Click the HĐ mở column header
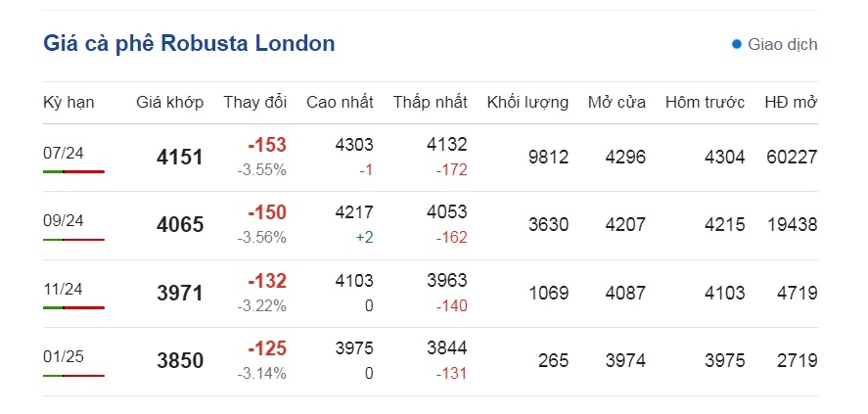Image resolution: width=868 pixels, height=414 pixels. 791,103
